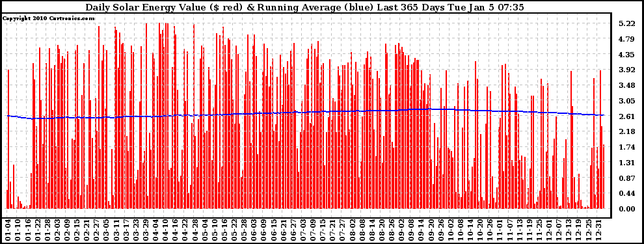Select the 3.05 y-axis label
The height and width of the screenshot is (244, 644).
626,101
